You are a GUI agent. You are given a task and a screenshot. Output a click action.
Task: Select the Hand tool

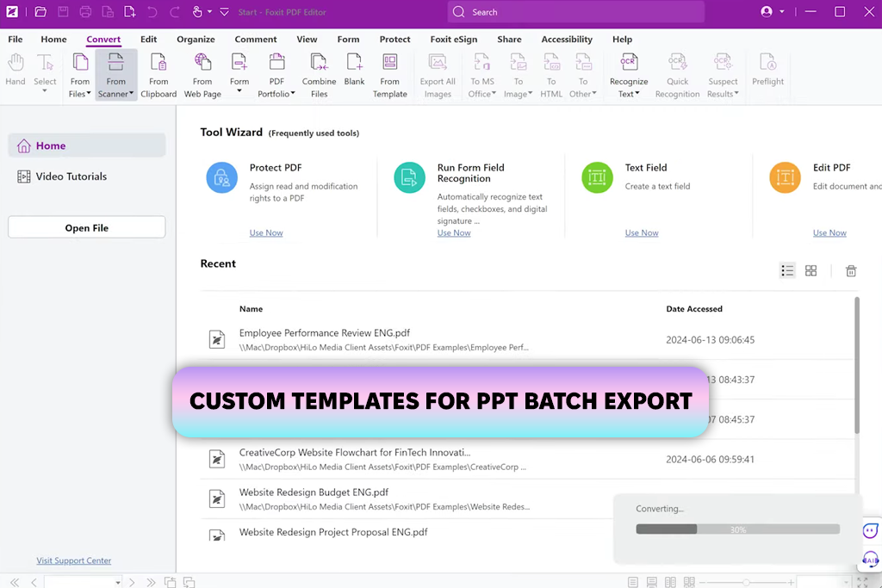pyautogui.click(x=16, y=70)
